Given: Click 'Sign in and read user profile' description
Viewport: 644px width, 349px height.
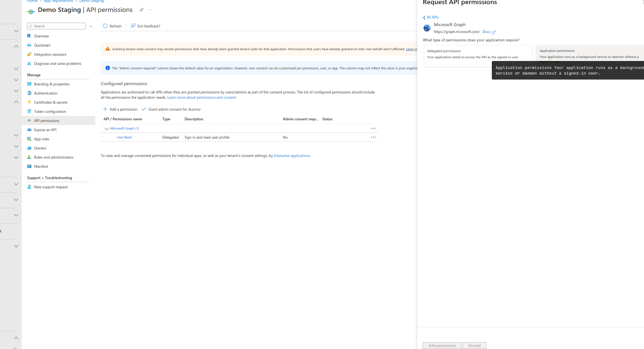Looking at the screenshot, I should pyautogui.click(x=207, y=138).
